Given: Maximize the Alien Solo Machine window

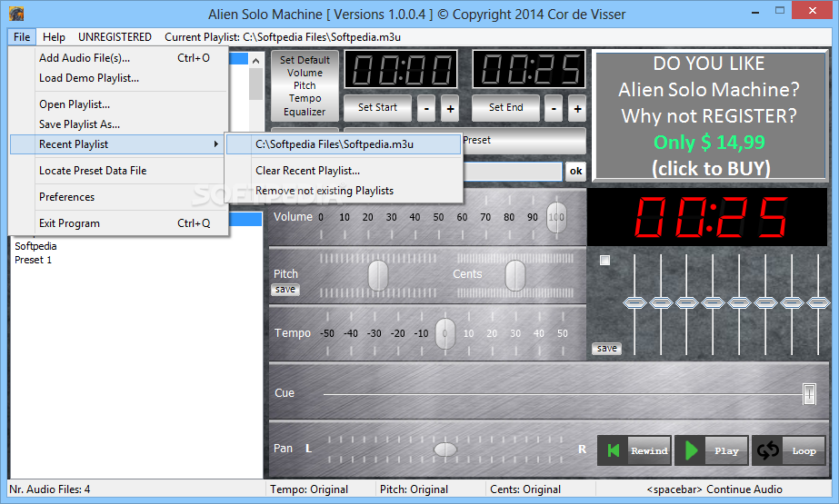Looking at the screenshot, I should point(780,11).
